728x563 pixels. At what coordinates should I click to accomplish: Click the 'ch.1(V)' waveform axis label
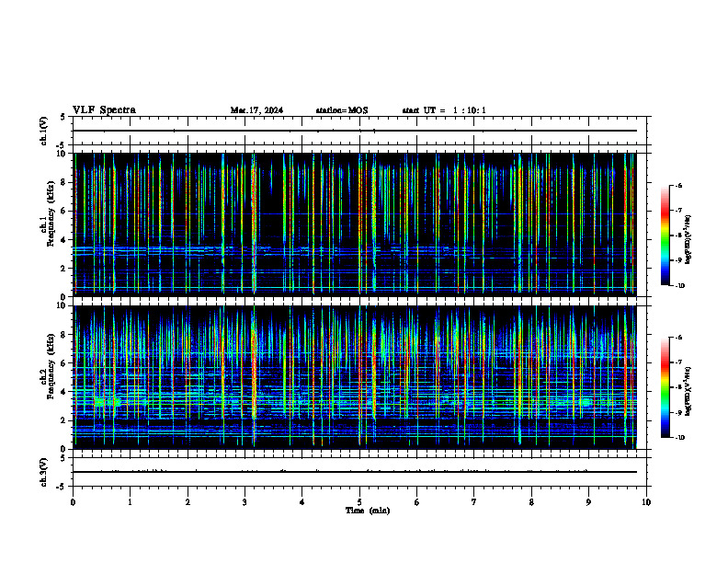tap(43, 131)
